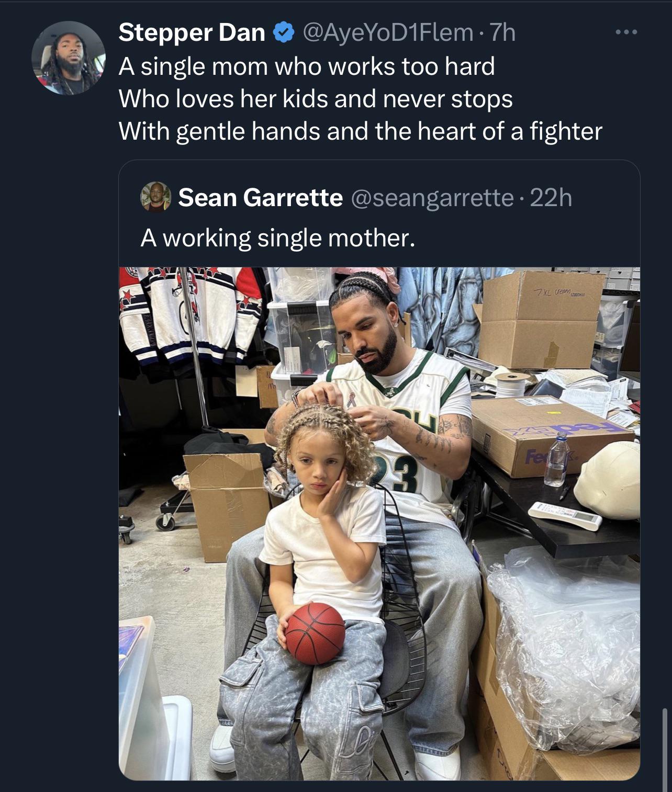Click the line "A single mom who works too hard"
The image size is (672, 792).
point(307,66)
